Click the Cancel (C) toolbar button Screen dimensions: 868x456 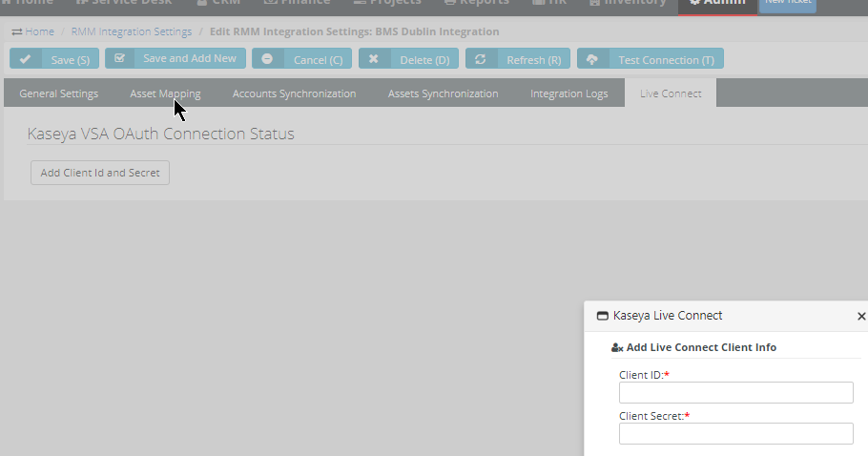[x=301, y=59]
